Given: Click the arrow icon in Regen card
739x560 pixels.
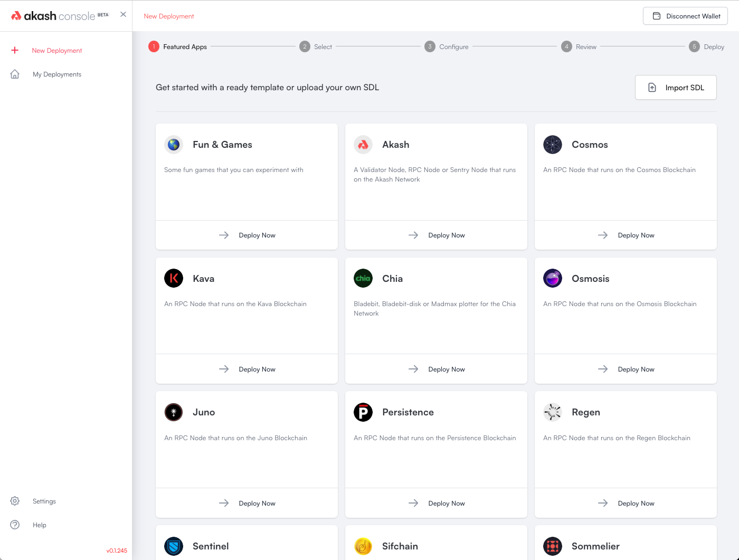Looking at the screenshot, I should (x=603, y=503).
